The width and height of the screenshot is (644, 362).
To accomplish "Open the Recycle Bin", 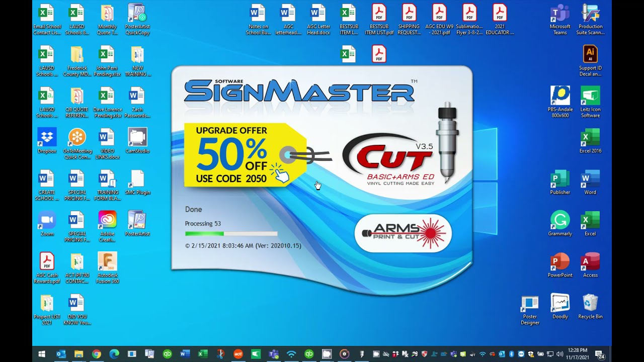I will pyautogui.click(x=590, y=307).
